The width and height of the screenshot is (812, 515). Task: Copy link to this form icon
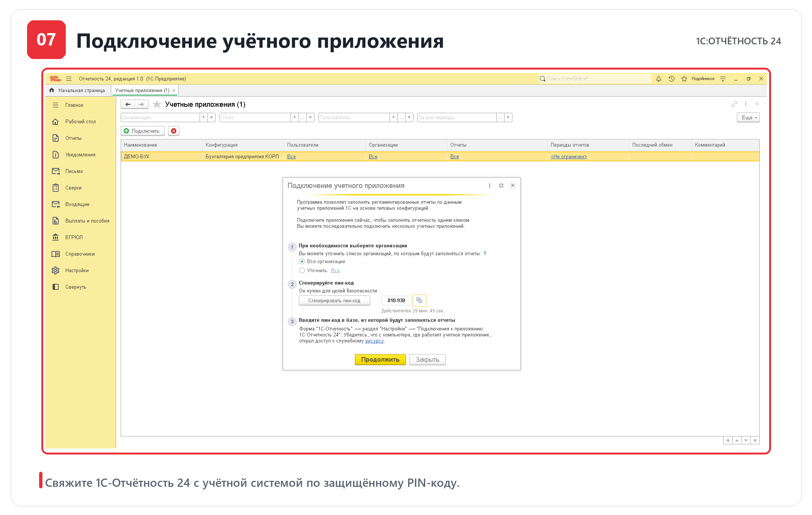coord(734,104)
